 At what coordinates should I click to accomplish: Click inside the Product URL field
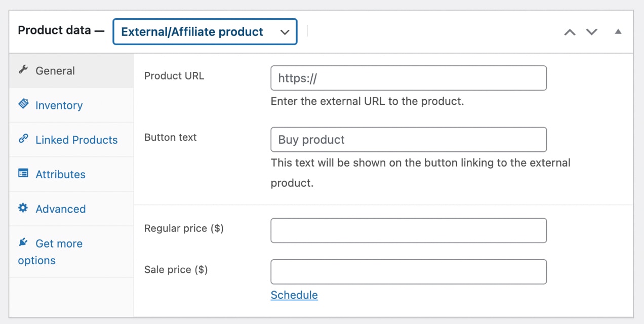[x=409, y=78]
